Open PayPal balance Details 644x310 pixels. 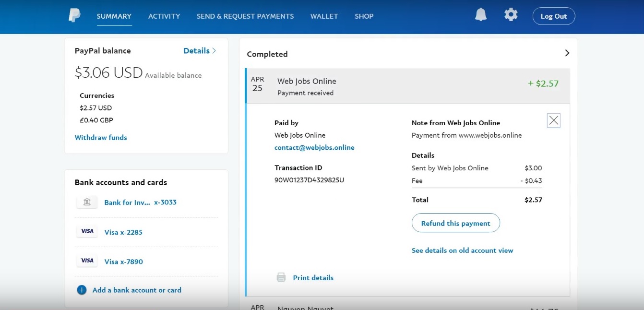click(x=200, y=51)
